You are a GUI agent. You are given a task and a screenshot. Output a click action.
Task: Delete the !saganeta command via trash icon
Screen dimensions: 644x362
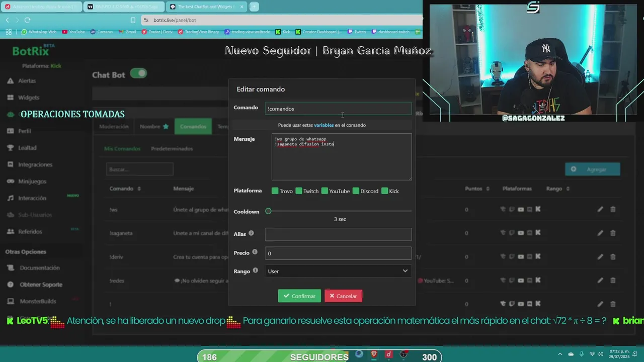click(x=613, y=233)
